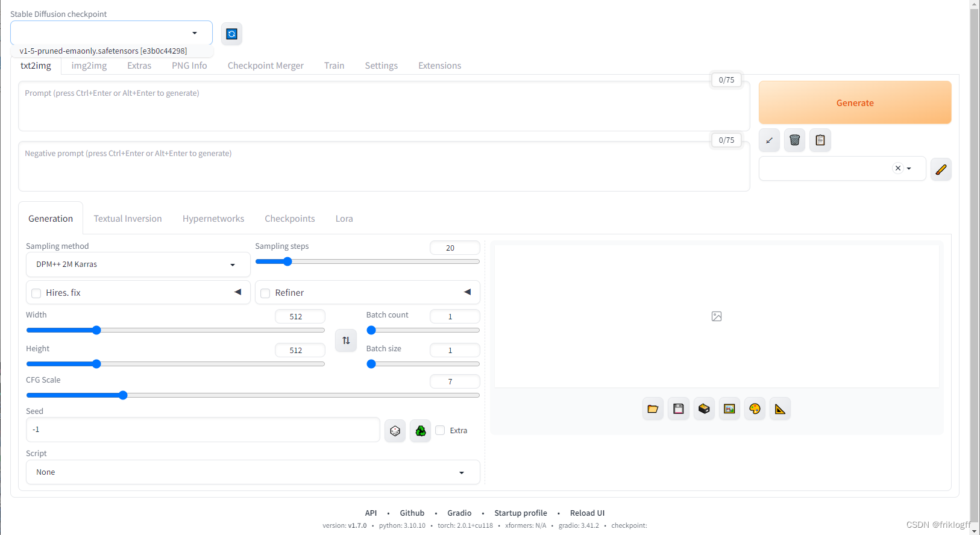This screenshot has height=535, width=980.
Task: Click the Reload UI link
Action: pos(587,513)
